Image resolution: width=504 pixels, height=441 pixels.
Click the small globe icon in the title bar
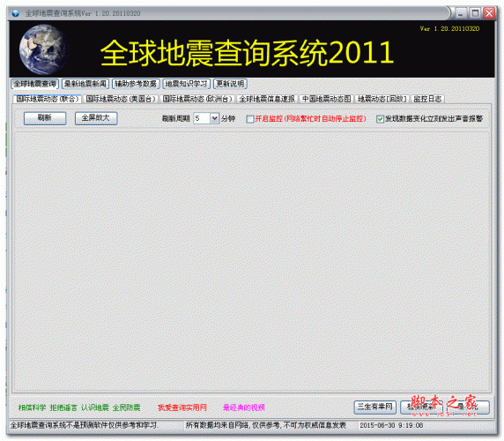[16, 13]
